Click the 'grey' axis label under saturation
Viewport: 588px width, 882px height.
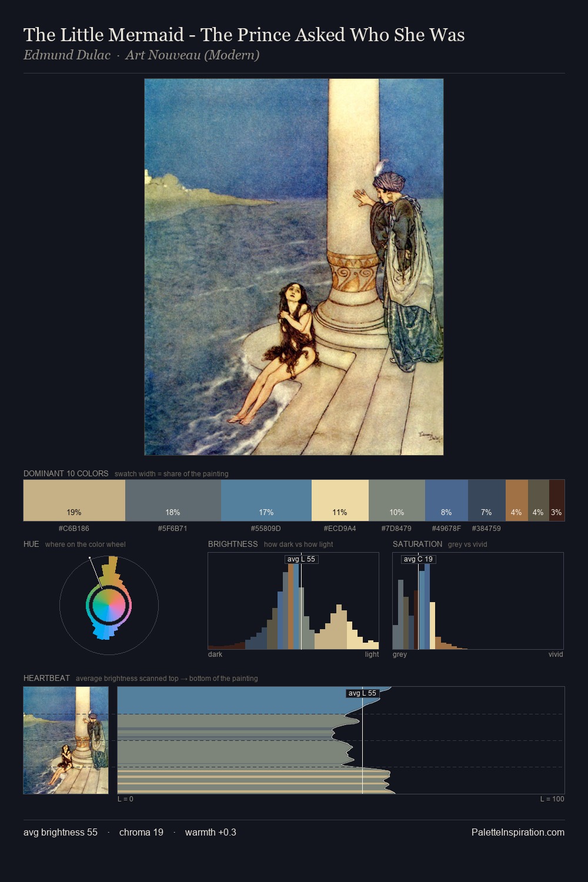400,654
